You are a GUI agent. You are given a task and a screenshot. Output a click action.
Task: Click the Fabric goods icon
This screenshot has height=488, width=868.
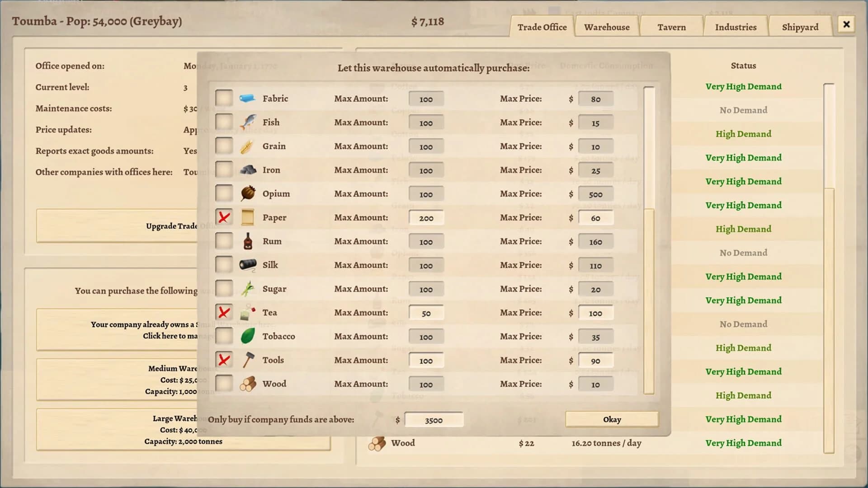coord(248,98)
